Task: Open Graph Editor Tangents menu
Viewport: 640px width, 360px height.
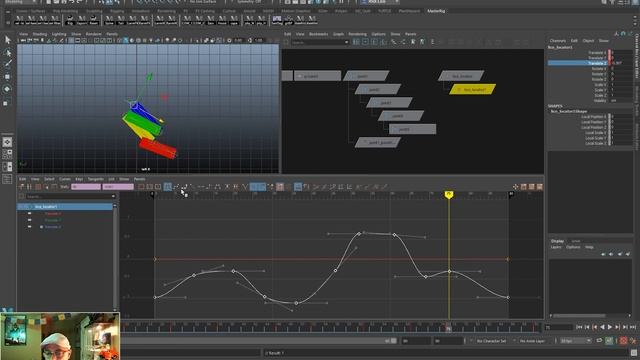Action: click(96, 179)
